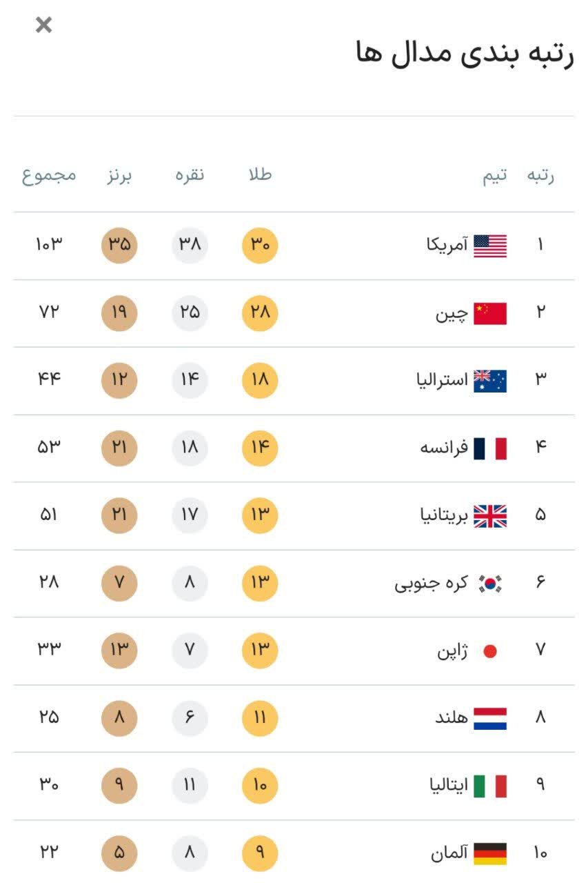Click the Germany flag icon
The height and width of the screenshot is (883, 588).
pos(490,853)
